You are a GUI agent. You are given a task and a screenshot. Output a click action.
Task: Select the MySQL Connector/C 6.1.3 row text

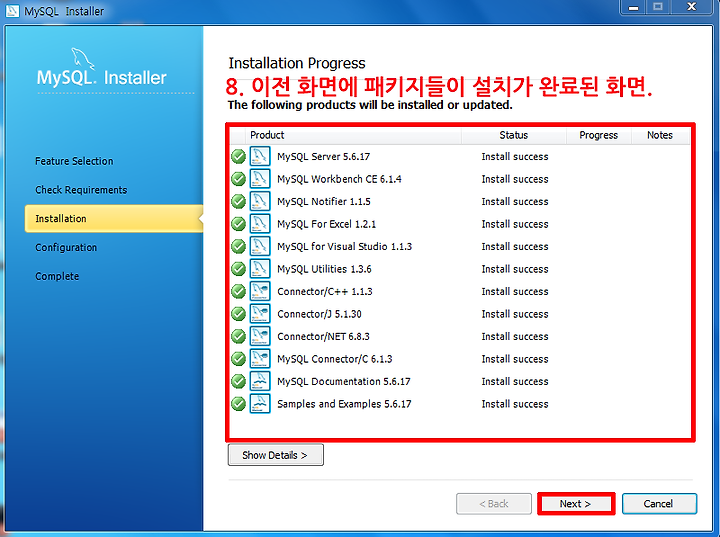tap(335, 359)
